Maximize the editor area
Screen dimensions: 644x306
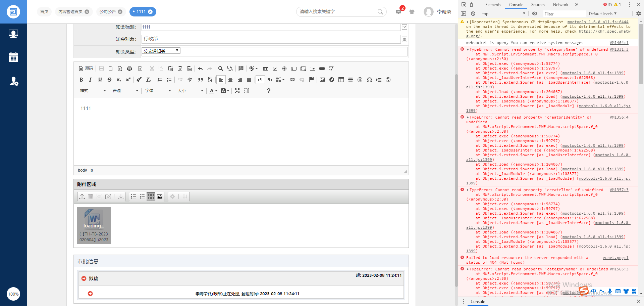[237, 91]
